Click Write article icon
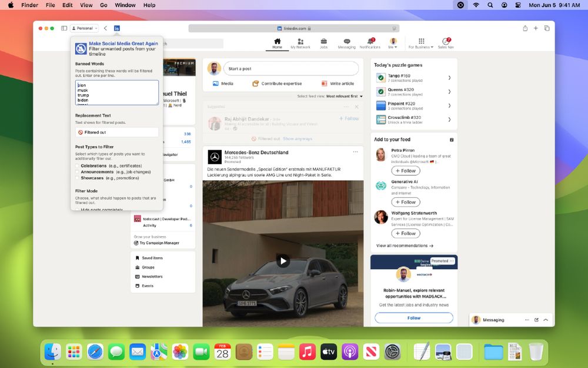Viewport: 588px width, 368px height. click(x=324, y=84)
